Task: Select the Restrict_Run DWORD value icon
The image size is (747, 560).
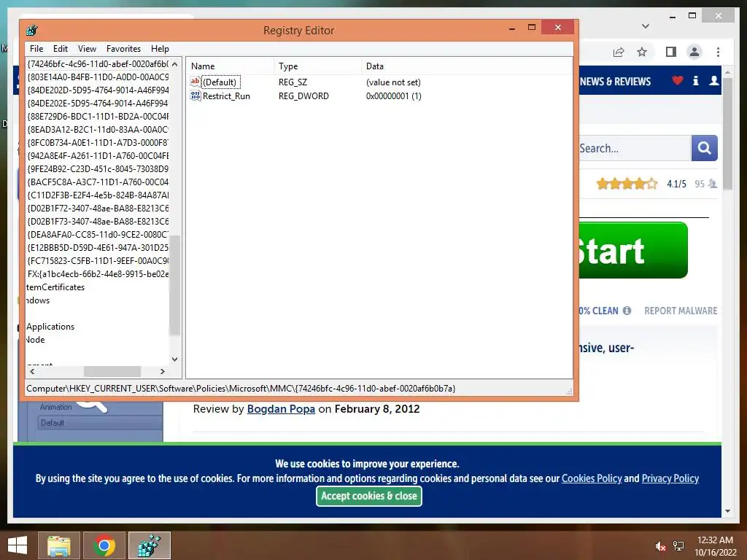Action: (x=196, y=96)
